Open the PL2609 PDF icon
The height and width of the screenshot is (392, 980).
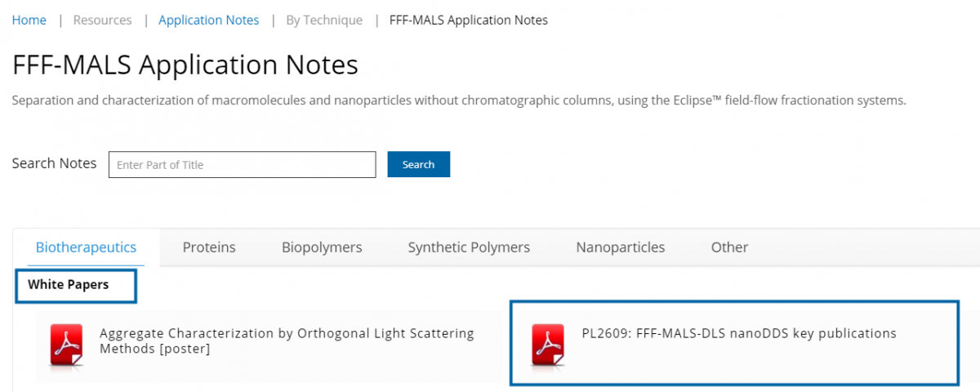(549, 343)
